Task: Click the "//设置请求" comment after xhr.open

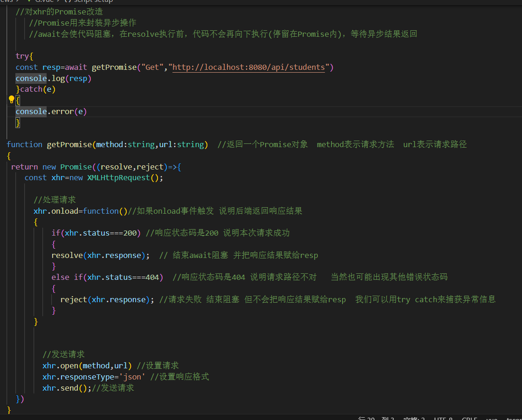Action: pyautogui.click(x=158, y=366)
